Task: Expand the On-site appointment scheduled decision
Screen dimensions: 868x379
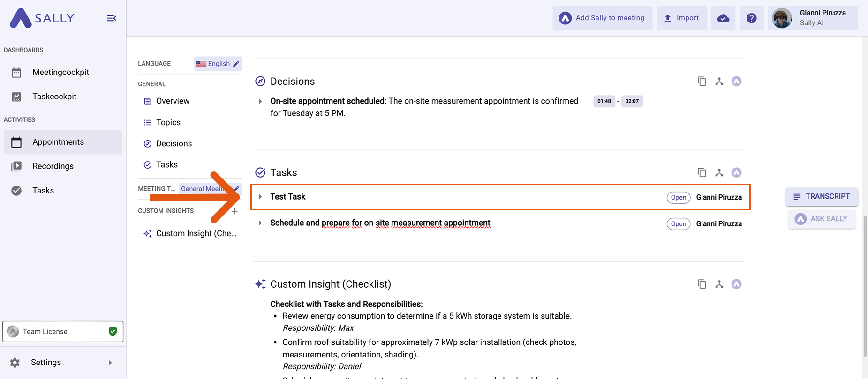Action: coord(260,101)
